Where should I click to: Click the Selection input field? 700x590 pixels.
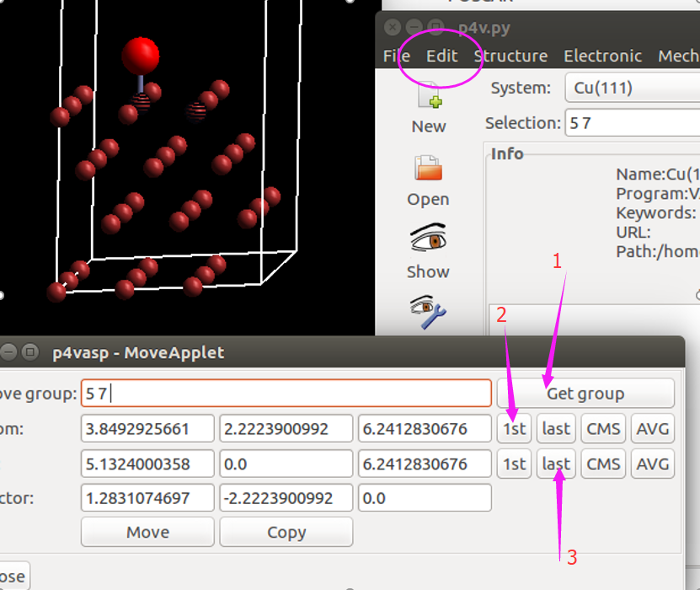632,123
